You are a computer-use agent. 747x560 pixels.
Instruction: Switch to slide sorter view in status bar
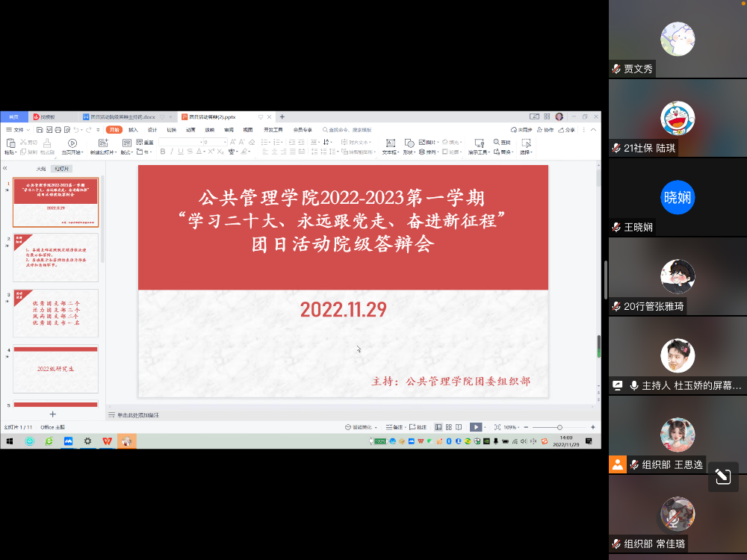(x=447, y=427)
